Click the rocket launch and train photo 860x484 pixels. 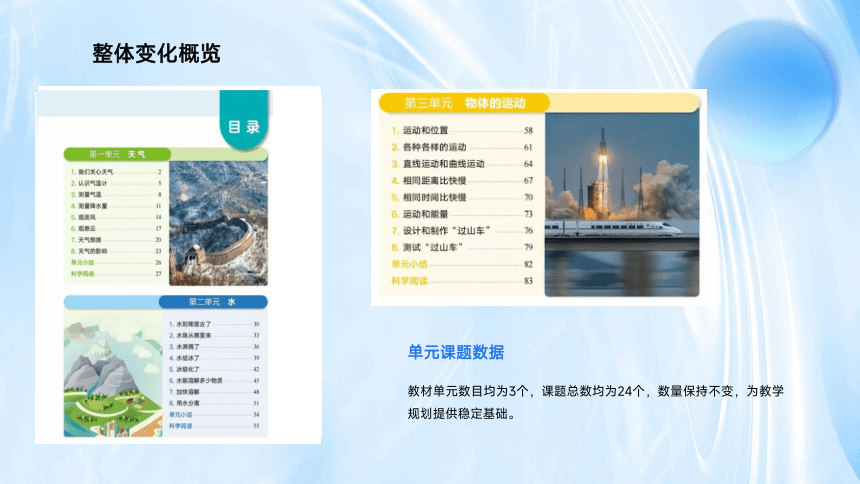(x=622, y=205)
